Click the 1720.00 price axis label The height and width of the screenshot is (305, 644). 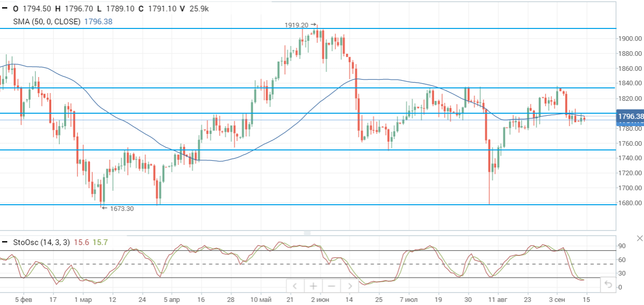(630, 173)
